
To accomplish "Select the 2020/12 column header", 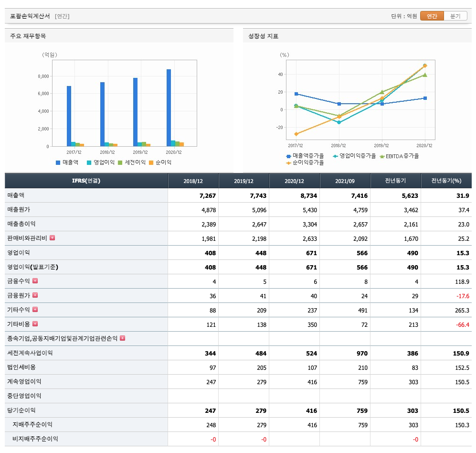I will click(x=294, y=181).
